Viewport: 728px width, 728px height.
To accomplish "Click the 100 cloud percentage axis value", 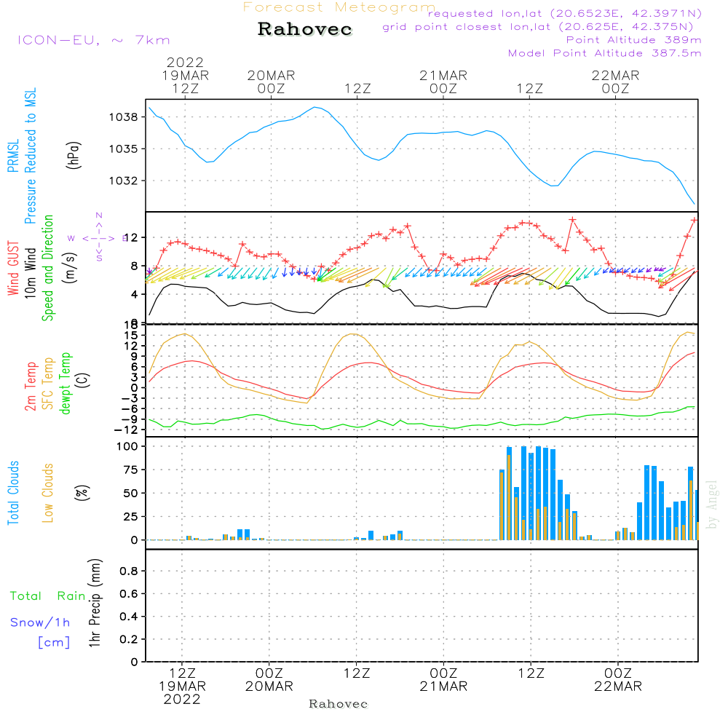I will tap(127, 446).
